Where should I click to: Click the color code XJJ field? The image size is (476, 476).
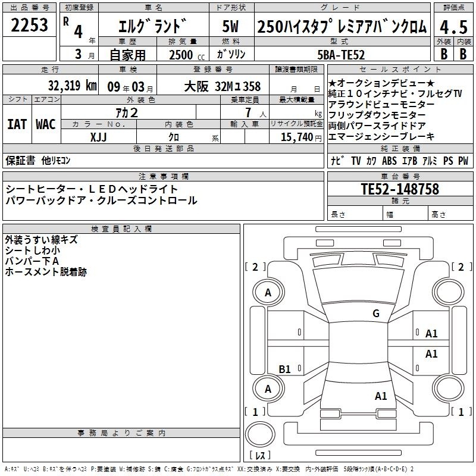pyautogui.click(x=99, y=137)
